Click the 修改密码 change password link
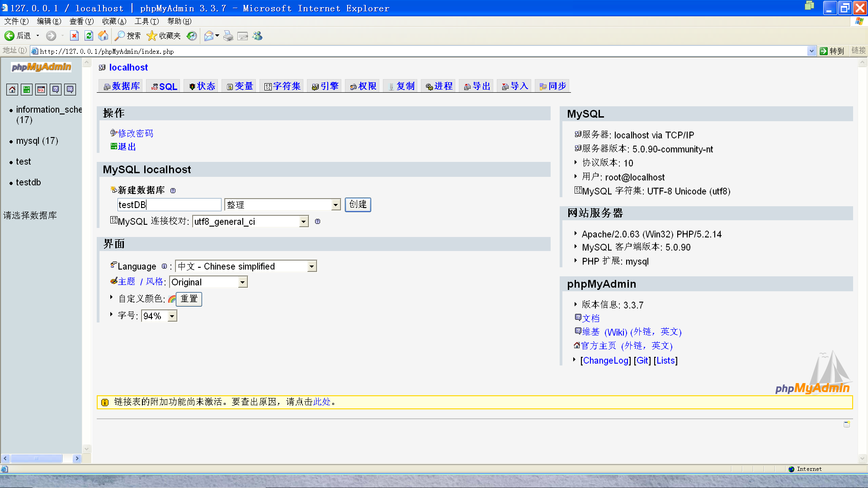 point(135,133)
